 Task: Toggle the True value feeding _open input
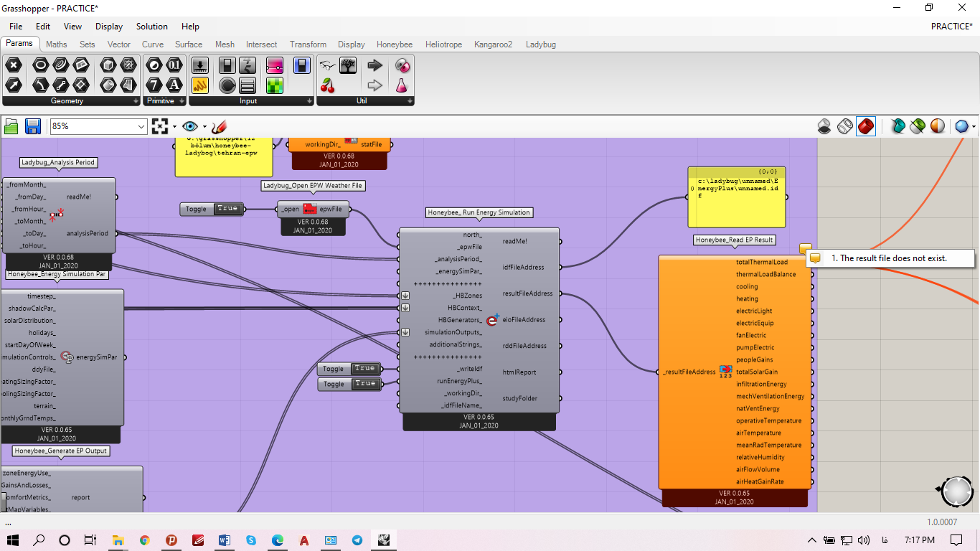[227, 209]
